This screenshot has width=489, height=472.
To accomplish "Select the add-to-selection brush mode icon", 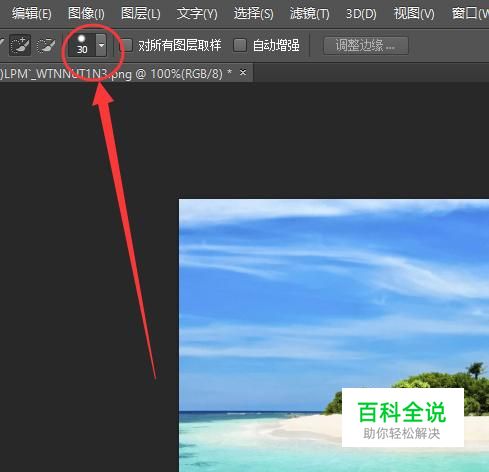I will [x=20, y=45].
